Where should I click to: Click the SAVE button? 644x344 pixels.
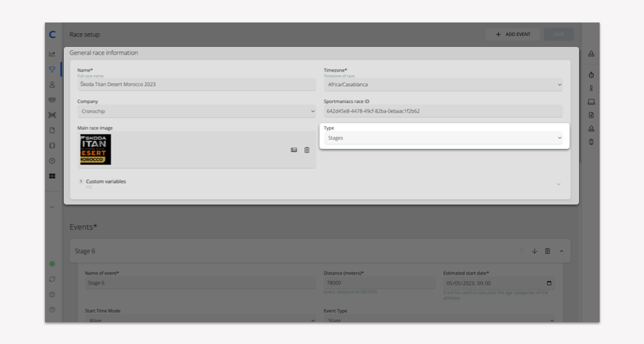click(559, 34)
